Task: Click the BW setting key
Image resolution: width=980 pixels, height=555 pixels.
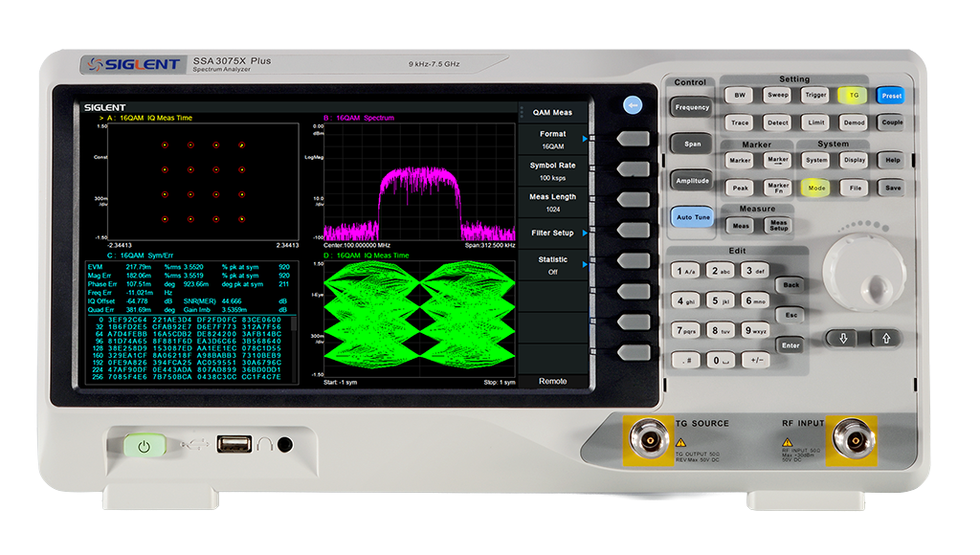Action: [x=740, y=95]
